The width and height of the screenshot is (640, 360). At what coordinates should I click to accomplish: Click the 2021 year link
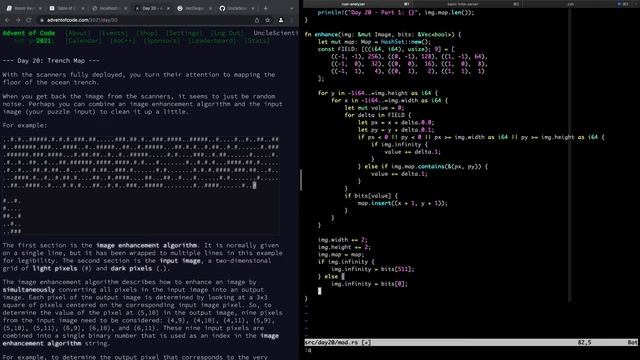point(44,41)
